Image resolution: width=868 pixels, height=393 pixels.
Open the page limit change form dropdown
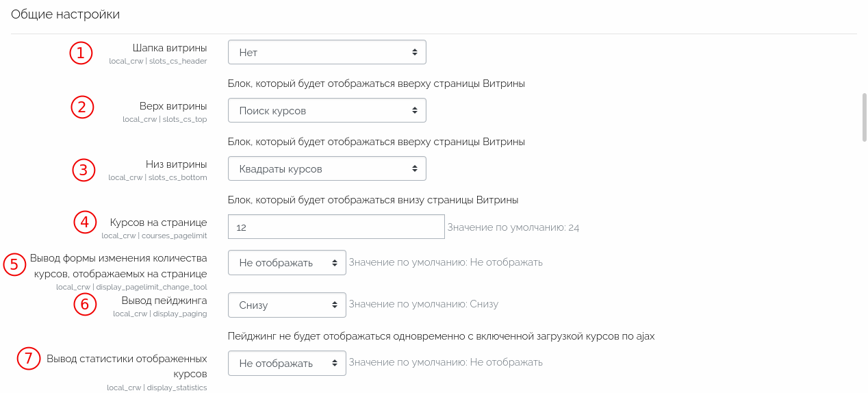click(x=287, y=262)
